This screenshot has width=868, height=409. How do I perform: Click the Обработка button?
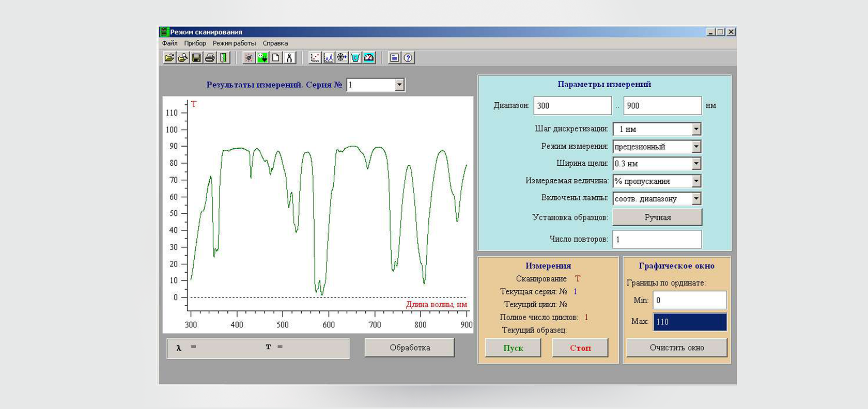click(410, 348)
